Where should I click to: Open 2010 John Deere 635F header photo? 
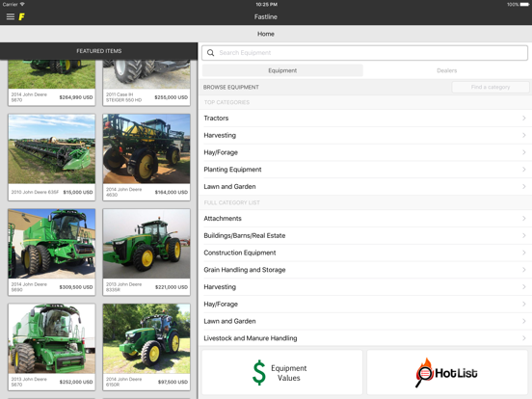pyautogui.click(x=52, y=149)
